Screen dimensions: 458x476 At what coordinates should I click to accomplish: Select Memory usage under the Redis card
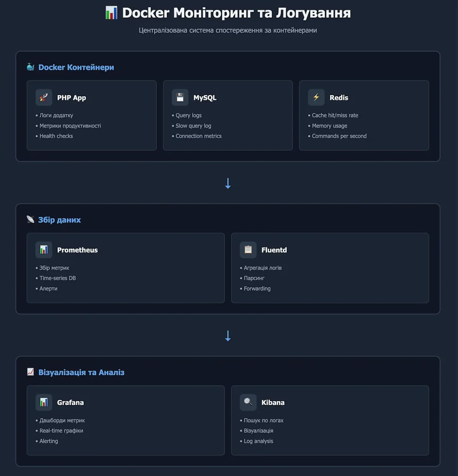(329, 126)
